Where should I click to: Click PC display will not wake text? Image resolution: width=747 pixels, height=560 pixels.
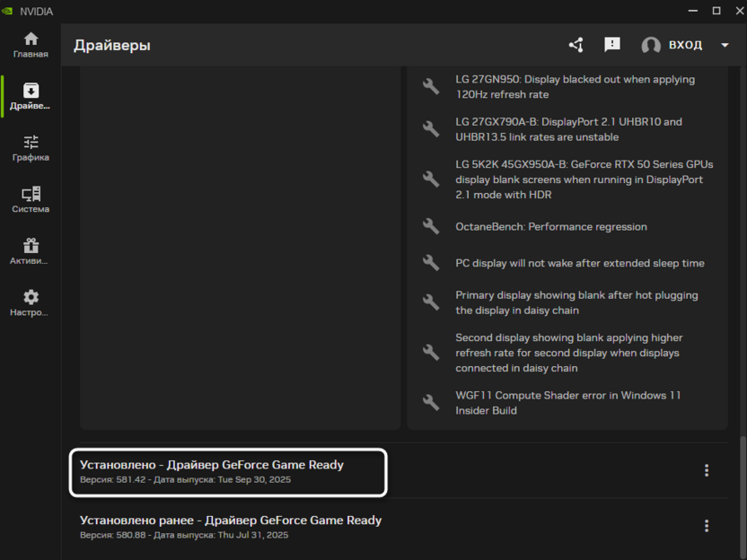580,263
